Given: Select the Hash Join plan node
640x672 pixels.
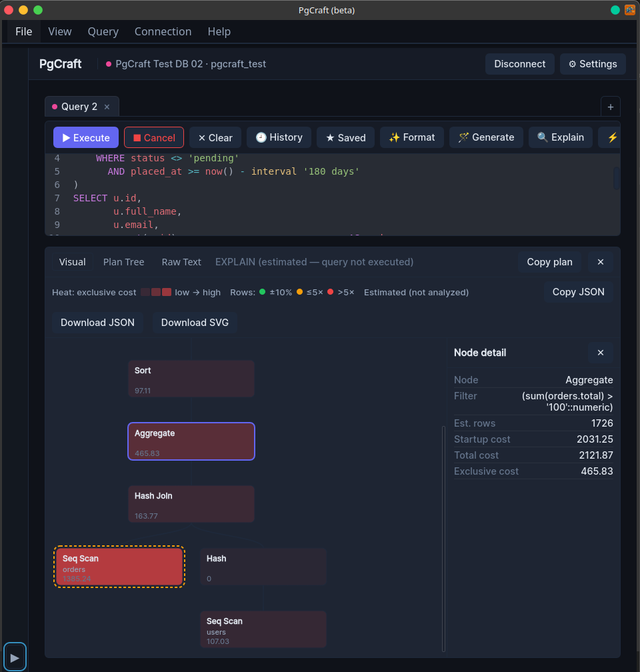Looking at the screenshot, I should coord(191,504).
